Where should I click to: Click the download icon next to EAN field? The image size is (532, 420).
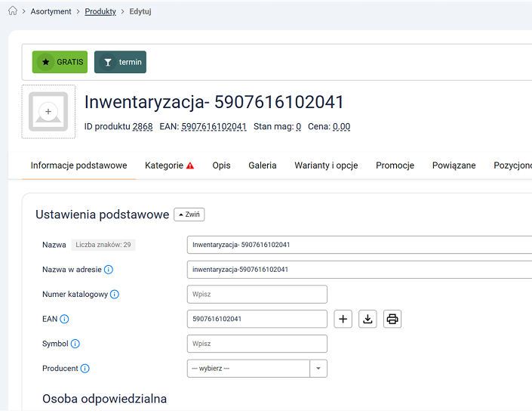coord(367,319)
